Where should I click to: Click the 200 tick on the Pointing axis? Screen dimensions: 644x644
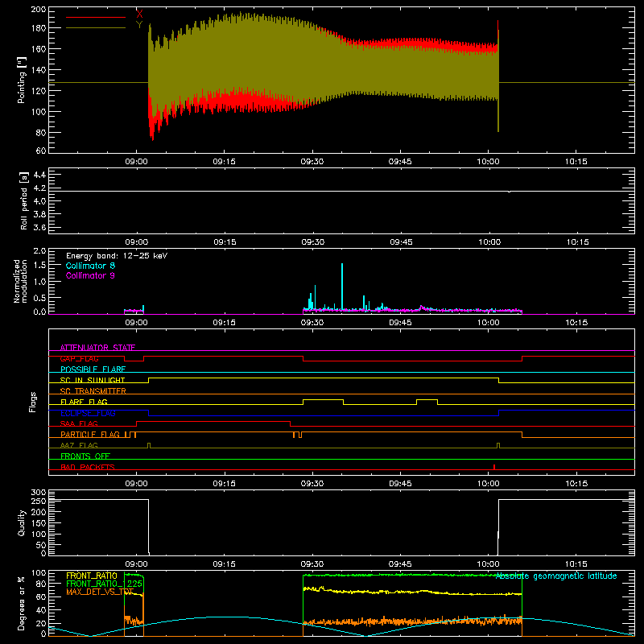(x=38, y=10)
